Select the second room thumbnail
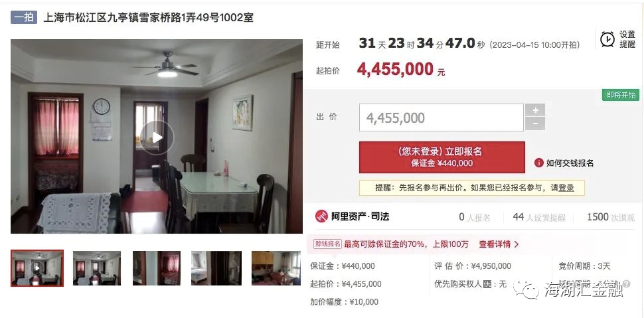The image size is (644, 318). pyautogui.click(x=97, y=268)
